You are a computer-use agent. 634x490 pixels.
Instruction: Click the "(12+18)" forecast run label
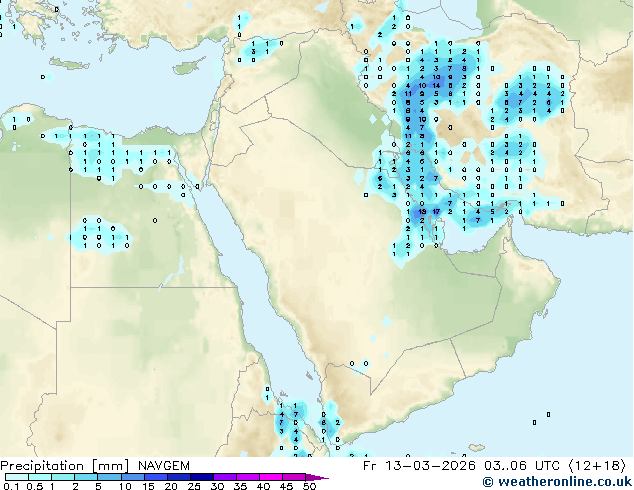tap(597, 466)
